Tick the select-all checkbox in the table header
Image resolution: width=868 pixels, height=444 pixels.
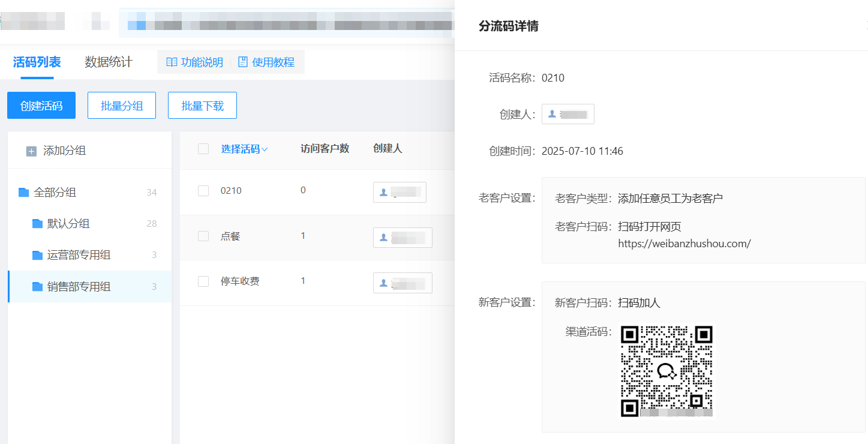(203, 149)
